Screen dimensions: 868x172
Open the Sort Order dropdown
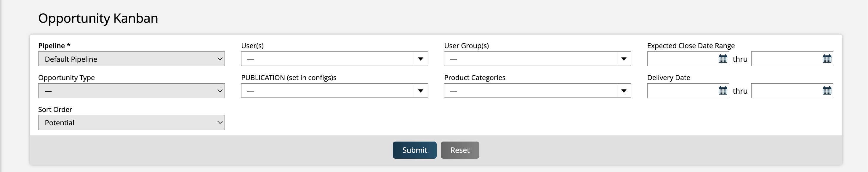(x=132, y=123)
